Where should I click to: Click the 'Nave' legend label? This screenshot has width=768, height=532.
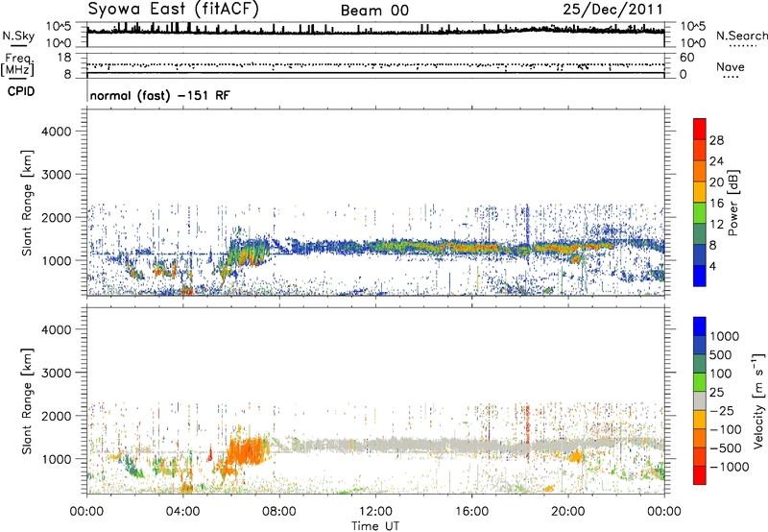731,66
